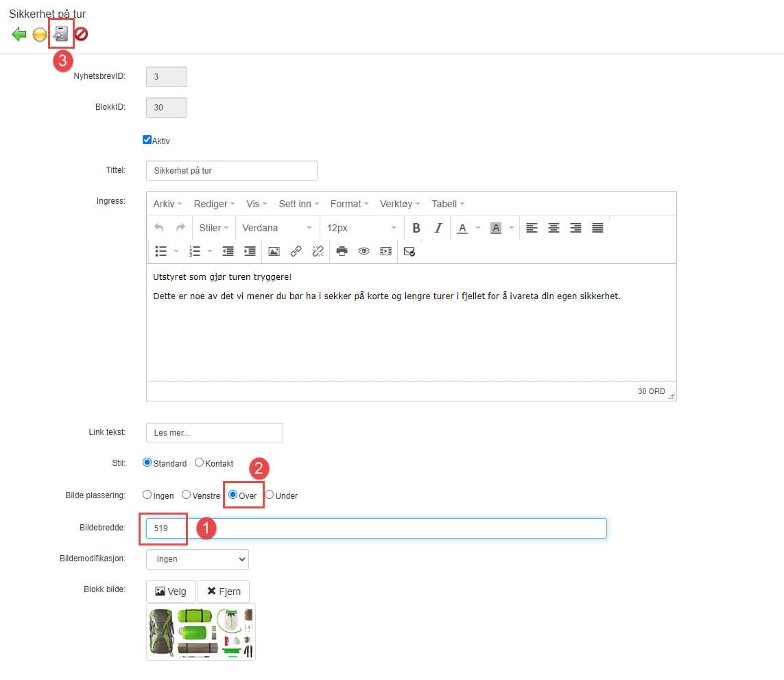Click the save icon in the top toolbar

pyautogui.click(x=61, y=34)
